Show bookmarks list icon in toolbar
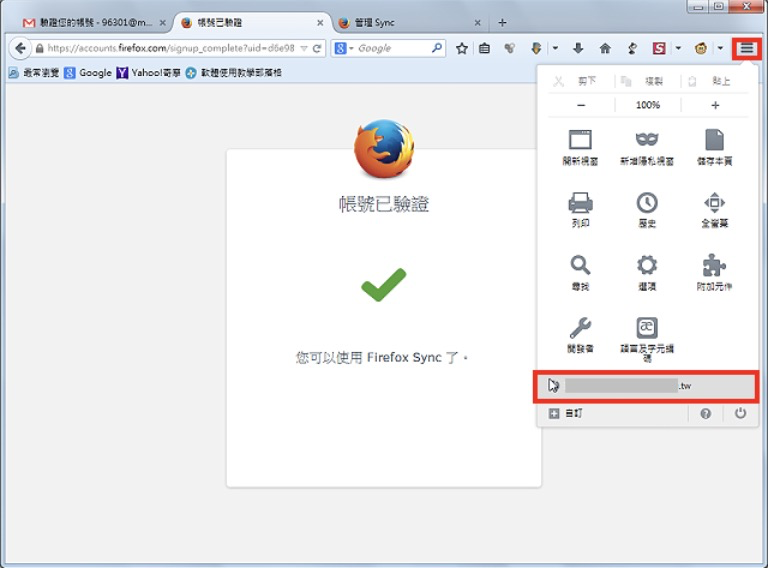The width and height of the screenshot is (770, 568). pos(484,48)
